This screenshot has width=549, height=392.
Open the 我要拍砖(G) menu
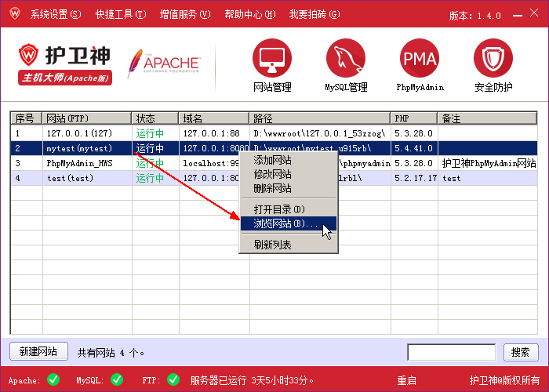click(314, 14)
